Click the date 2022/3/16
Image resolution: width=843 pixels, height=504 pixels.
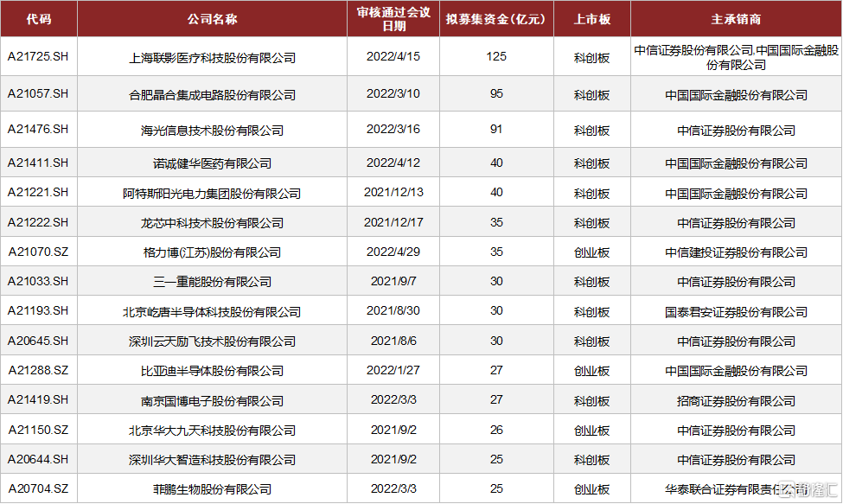[393, 130]
